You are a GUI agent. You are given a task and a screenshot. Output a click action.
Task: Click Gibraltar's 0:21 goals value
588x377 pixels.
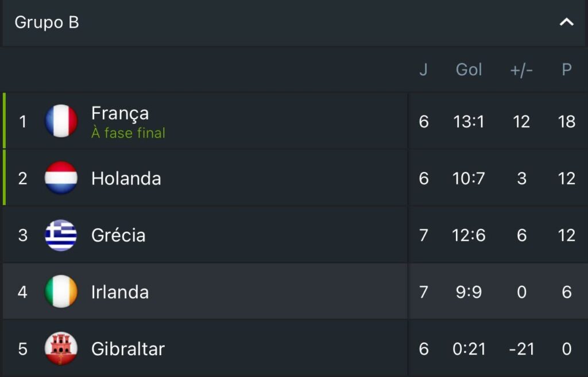pyautogui.click(x=469, y=349)
